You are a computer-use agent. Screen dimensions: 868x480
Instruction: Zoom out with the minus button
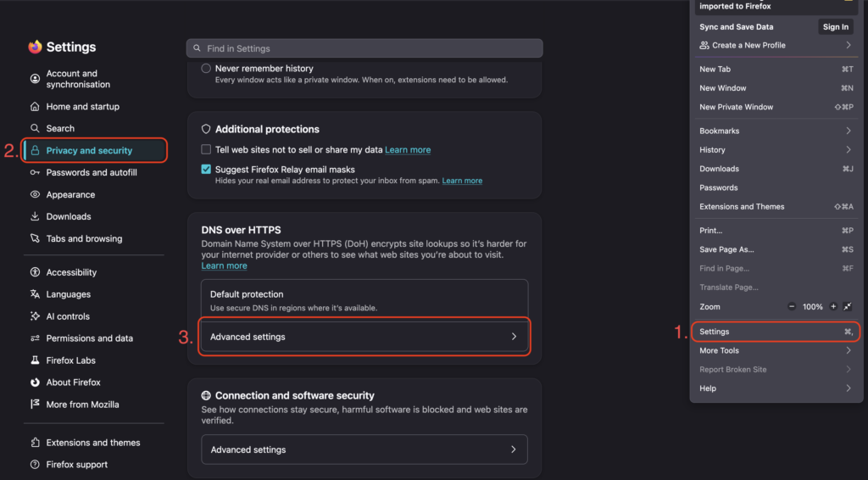click(x=792, y=307)
